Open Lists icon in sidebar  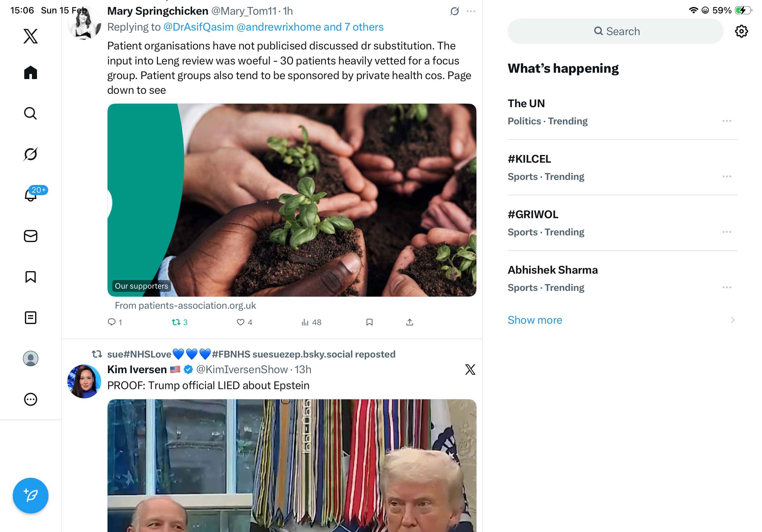[x=31, y=318]
